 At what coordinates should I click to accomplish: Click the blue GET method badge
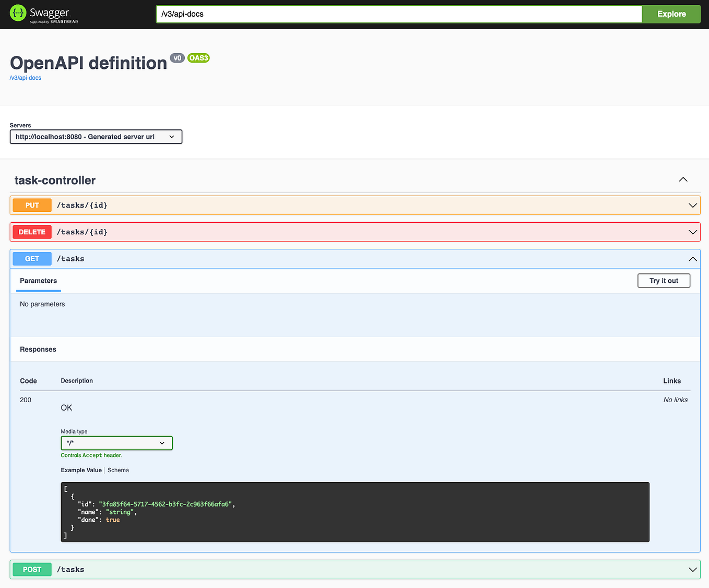tap(31, 258)
